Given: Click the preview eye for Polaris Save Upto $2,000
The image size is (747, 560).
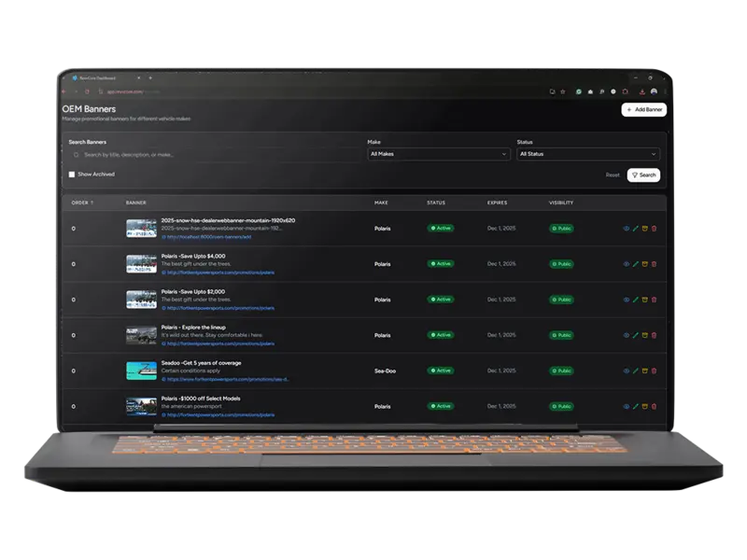Looking at the screenshot, I should [x=626, y=300].
